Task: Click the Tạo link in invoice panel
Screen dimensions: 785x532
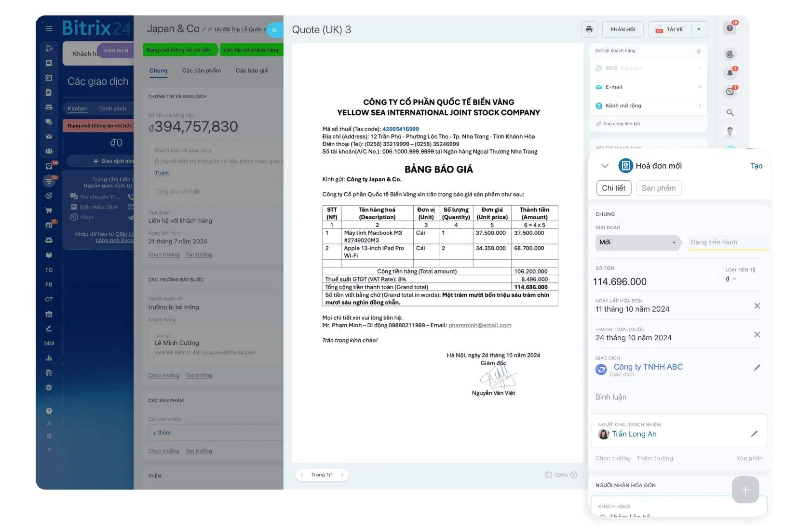Action: (x=757, y=166)
